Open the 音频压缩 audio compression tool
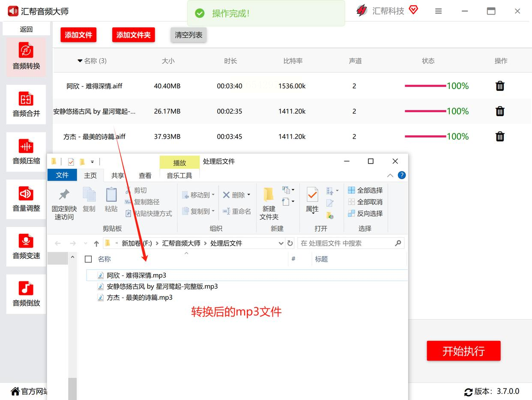Screen dimensions: 532x400 pyautogui.click(x=26, y=152)
